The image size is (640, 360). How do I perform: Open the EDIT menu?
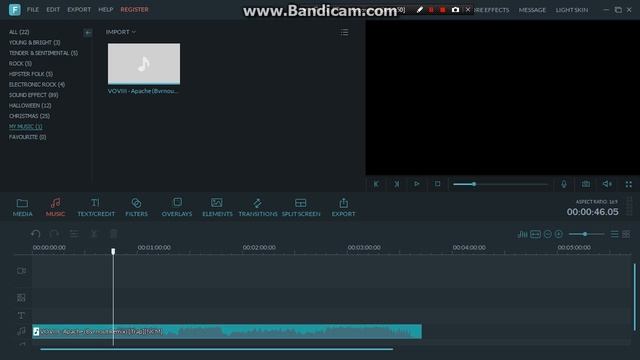pos(53,9)
